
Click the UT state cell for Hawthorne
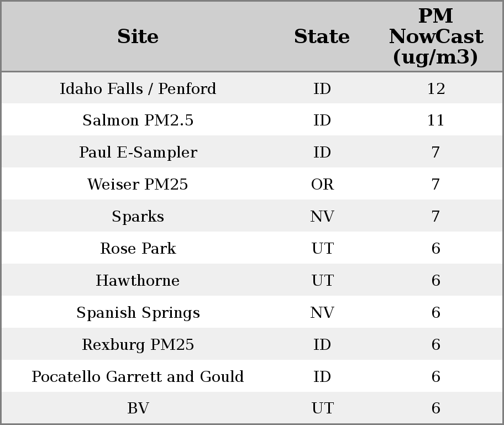[x=322, y=281]
